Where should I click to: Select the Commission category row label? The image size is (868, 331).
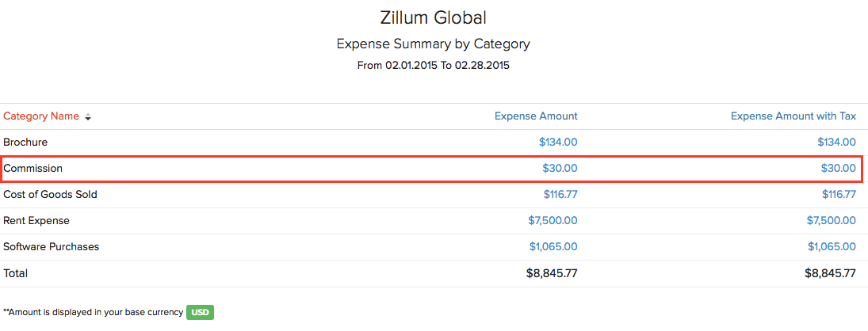coord(33,169)
